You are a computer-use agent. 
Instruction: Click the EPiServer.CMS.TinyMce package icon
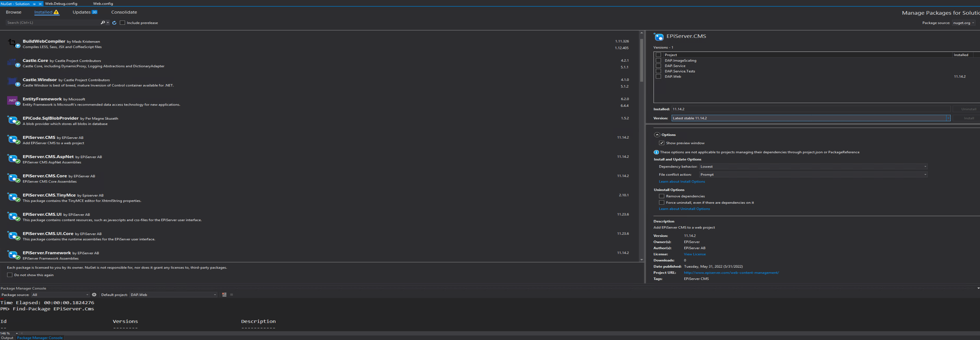(x=13, y=197)
